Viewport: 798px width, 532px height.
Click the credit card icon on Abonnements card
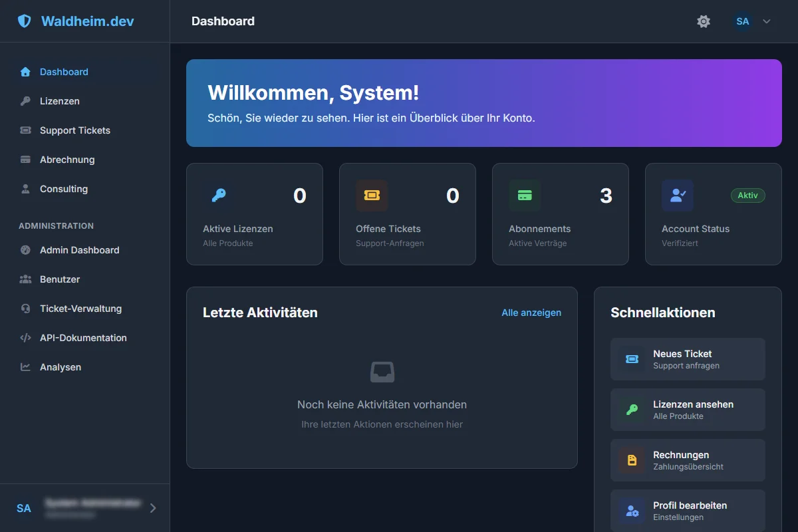pyautogui.click(x=525, y=196)
